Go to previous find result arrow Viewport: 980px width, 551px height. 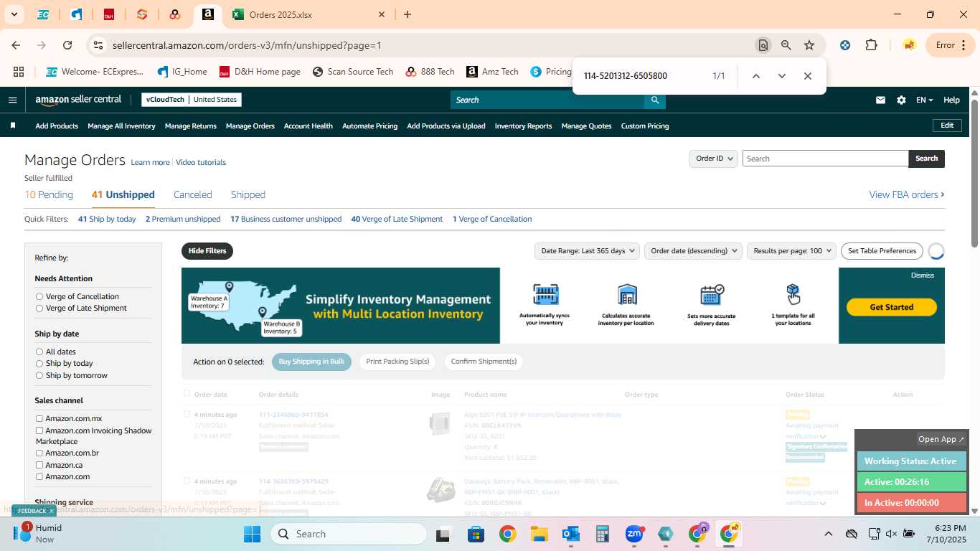tap(755, 76)
